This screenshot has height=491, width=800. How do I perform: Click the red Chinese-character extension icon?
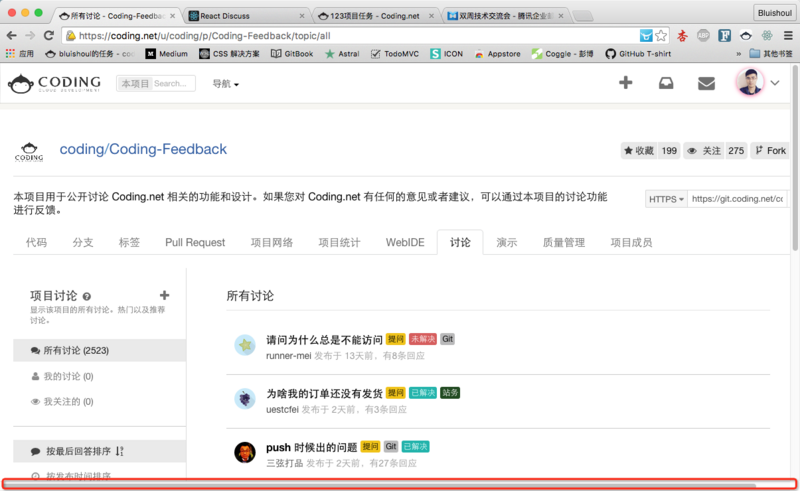point(682,36)
